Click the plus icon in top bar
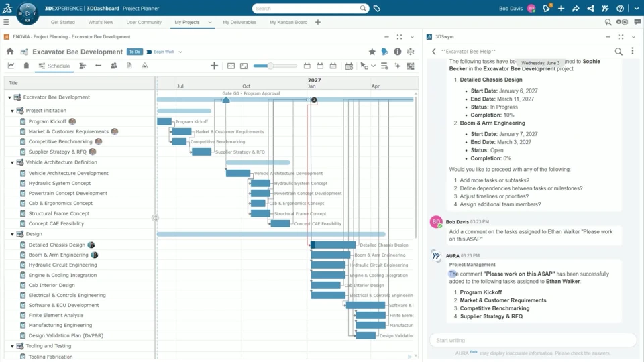This screenshot has height=362, width=644. click(561, 8)
